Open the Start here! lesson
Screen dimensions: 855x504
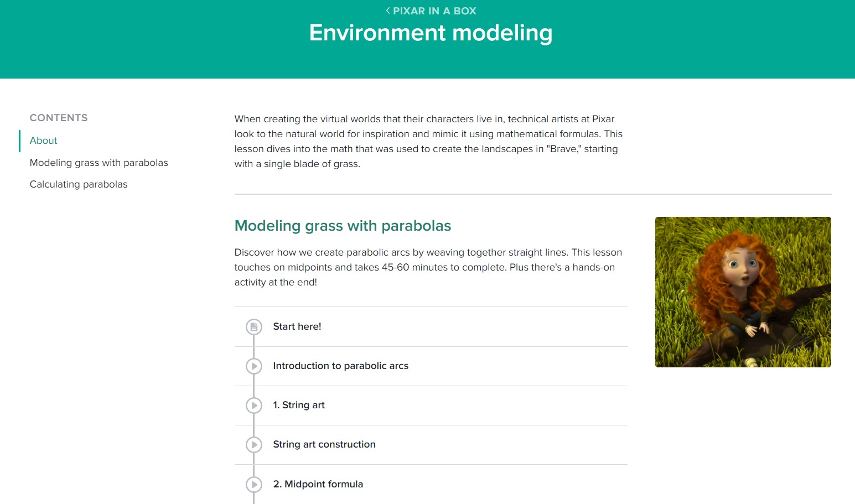point(297,326)
